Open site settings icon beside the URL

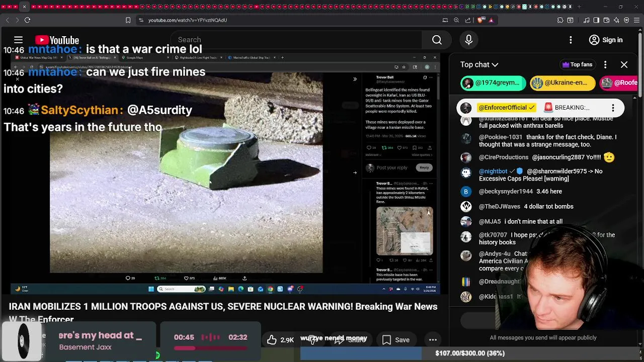pos(141,20)
